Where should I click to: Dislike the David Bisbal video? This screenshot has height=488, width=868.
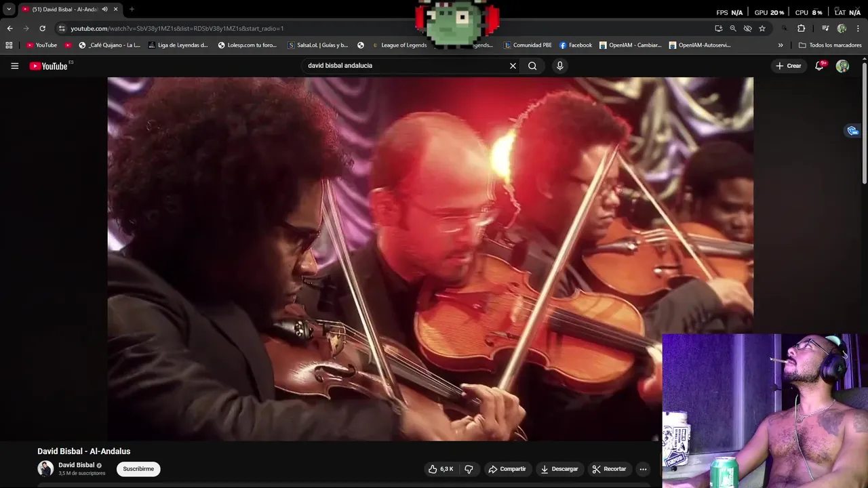coord(469,469)
